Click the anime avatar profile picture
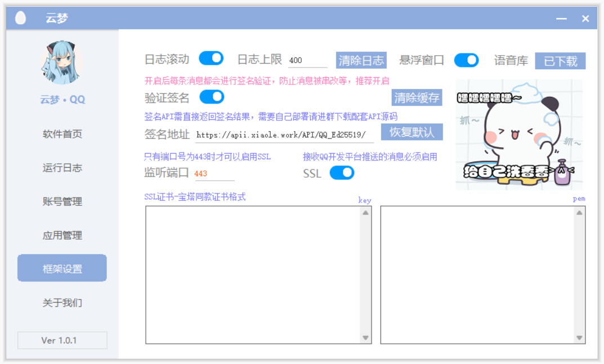Image resolution: width=604 pixels, height=364 pixels. tap(62, 63)
